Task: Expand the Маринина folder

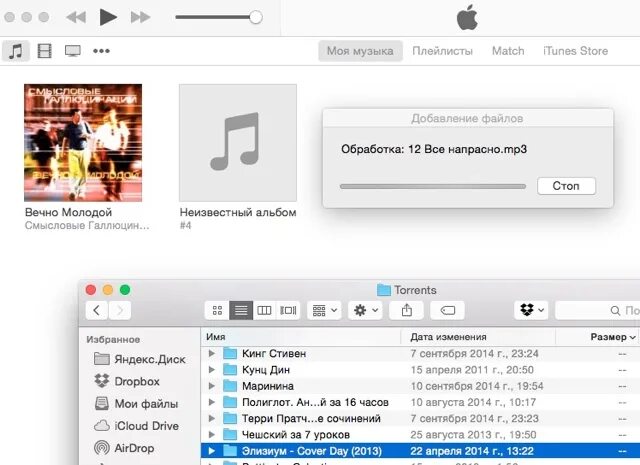Action: coord(211,386)
